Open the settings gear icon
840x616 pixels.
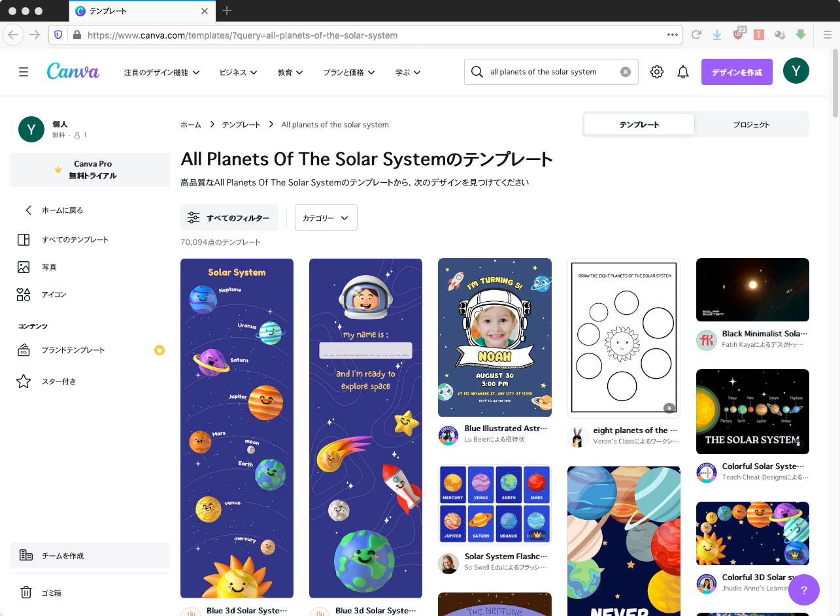click(x=657, y=72)
